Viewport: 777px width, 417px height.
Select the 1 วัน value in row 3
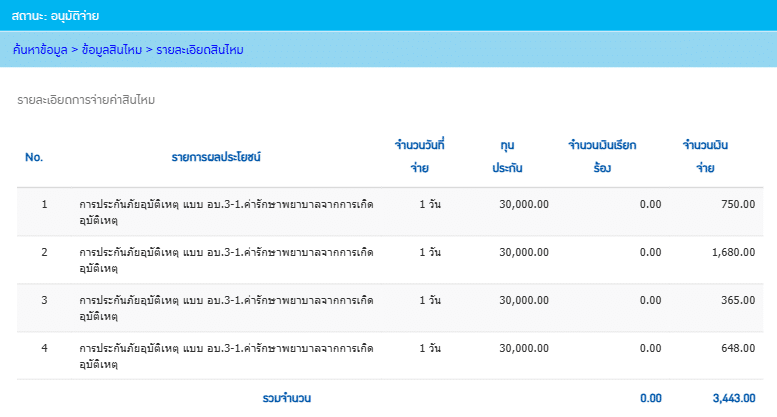tap(430, 300)
